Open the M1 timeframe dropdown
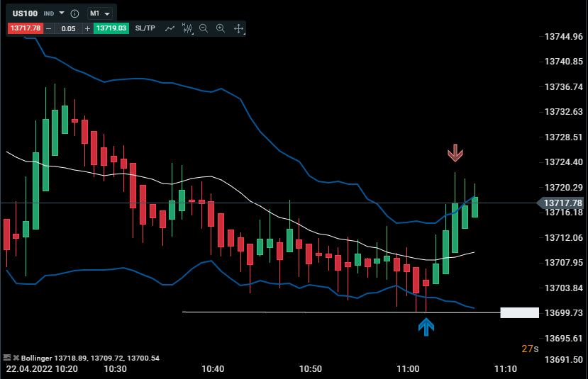The width and height of the screenshot is (588, 379). click(x=100, y=13)
